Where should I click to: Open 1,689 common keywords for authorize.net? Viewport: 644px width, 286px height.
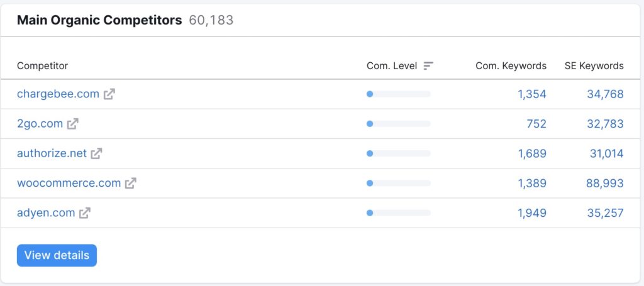point(532,154)
